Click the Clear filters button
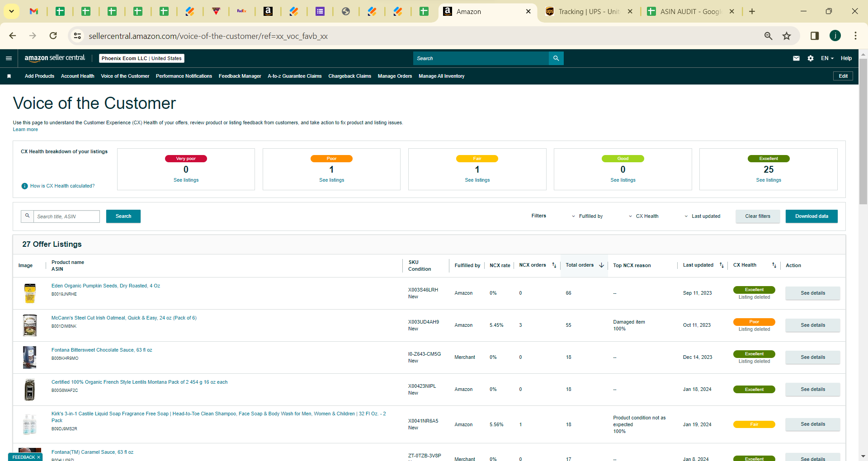 758,216
